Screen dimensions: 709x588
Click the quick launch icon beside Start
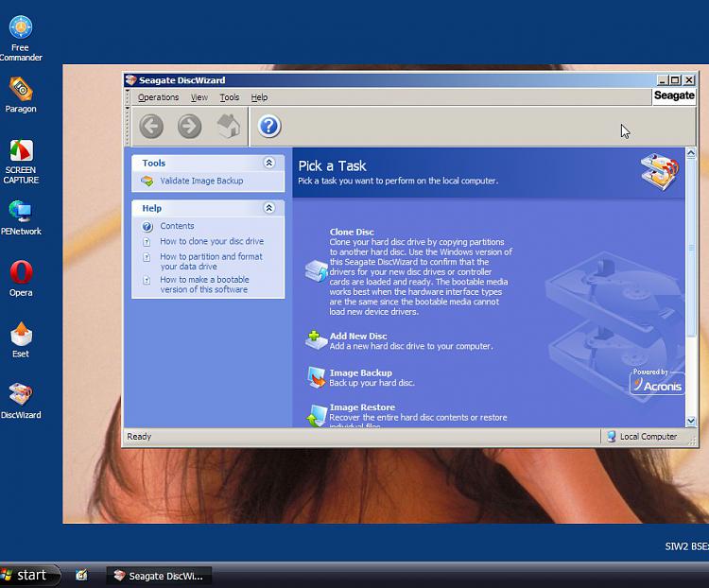pos(81,576)
